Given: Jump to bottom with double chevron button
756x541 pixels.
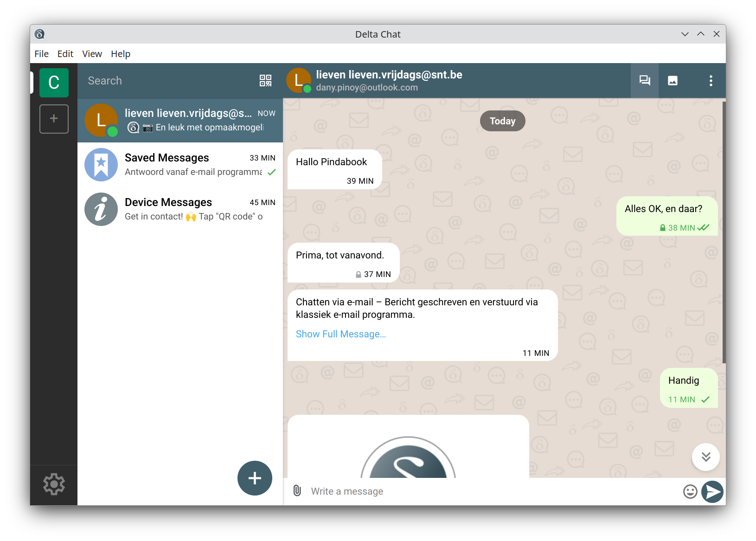Looking at the screenshot, I should click(706, 457).
